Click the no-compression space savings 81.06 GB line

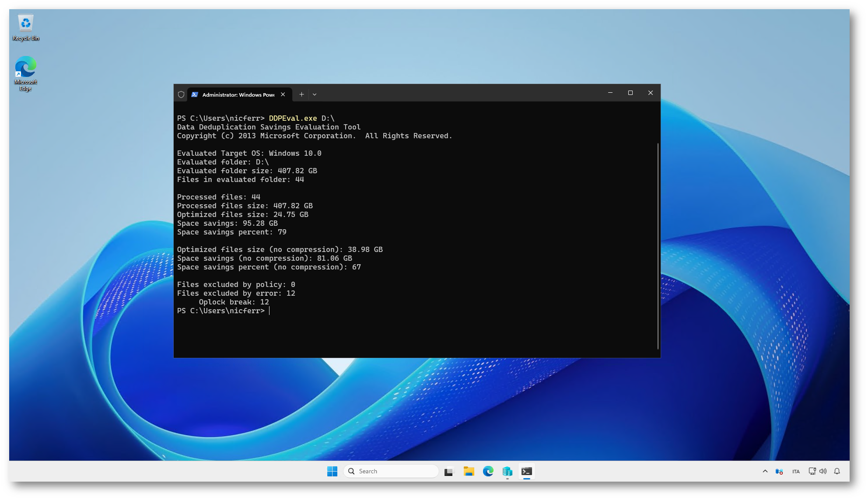pyautogui.click(x=264, y=258)
